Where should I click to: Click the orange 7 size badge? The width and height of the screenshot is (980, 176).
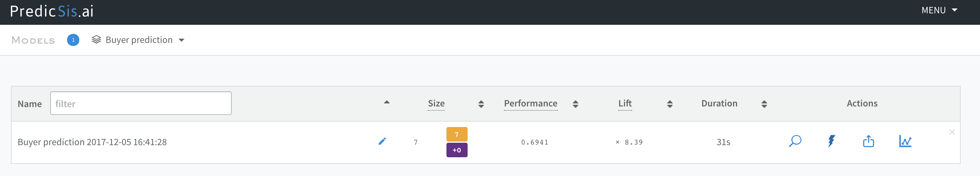coord(456,135)
